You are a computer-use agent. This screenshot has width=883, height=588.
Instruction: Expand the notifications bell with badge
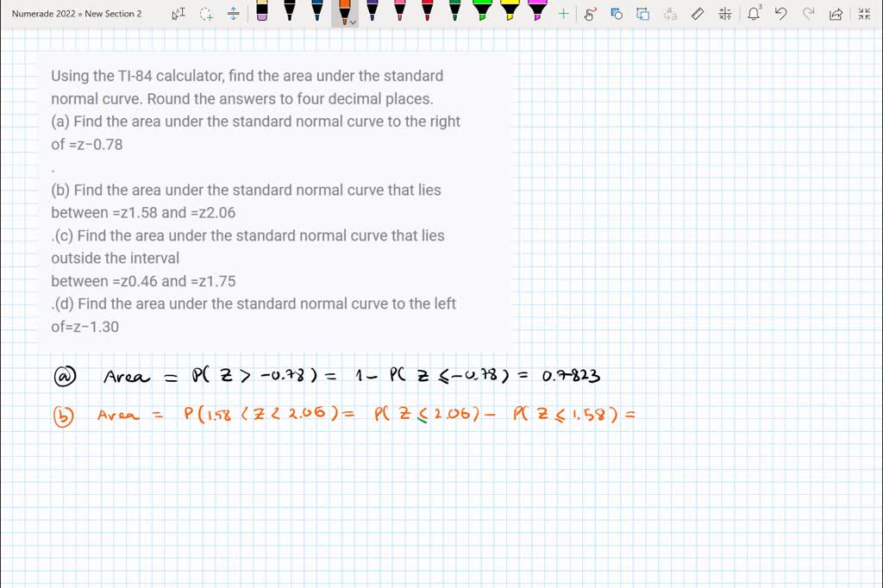[x=754, y=14]
